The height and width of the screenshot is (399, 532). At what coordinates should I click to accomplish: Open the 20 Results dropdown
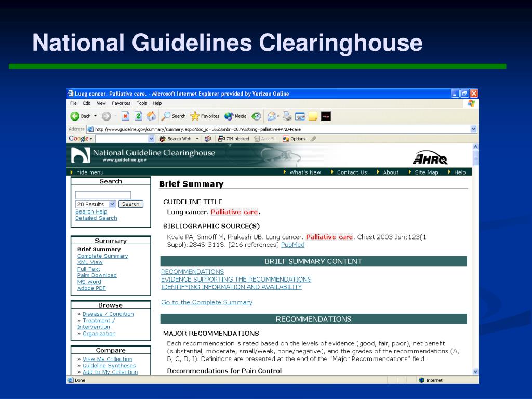coord(112,204)
